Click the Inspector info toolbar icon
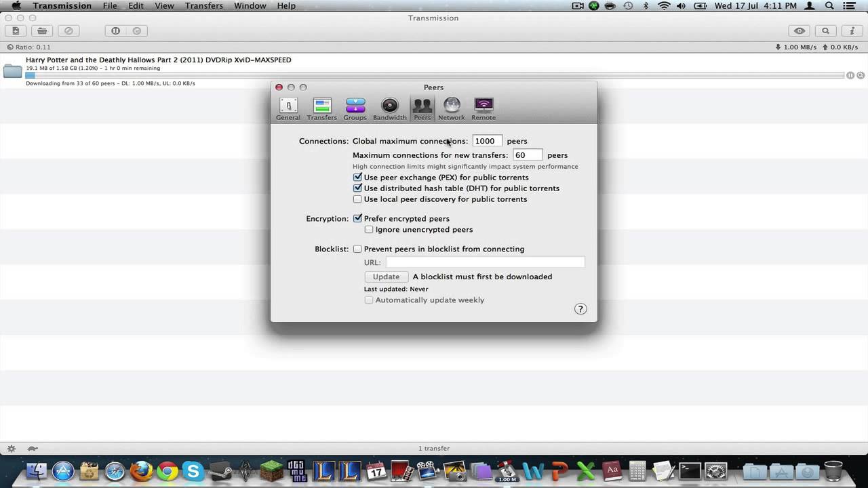The height and width of the screenshot is (488, 868). (851, 30)
